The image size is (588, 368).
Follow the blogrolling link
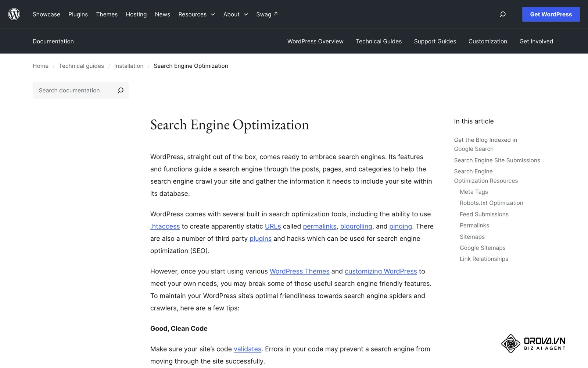356,226
